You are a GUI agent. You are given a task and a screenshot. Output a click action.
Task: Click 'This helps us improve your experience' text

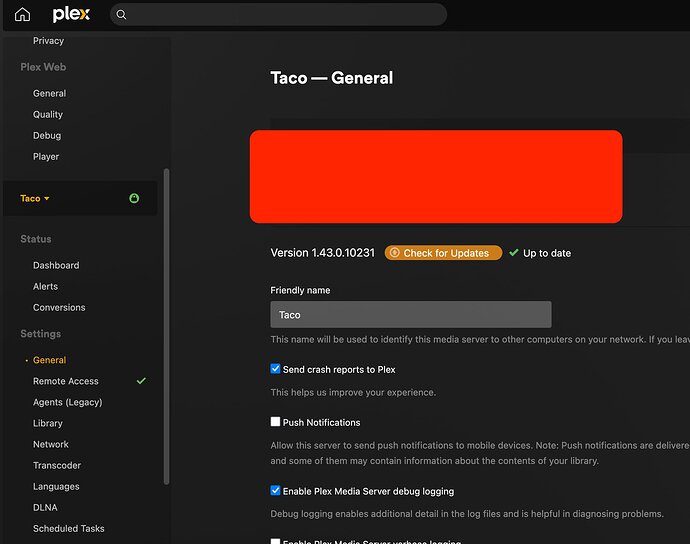click(353, 392)
